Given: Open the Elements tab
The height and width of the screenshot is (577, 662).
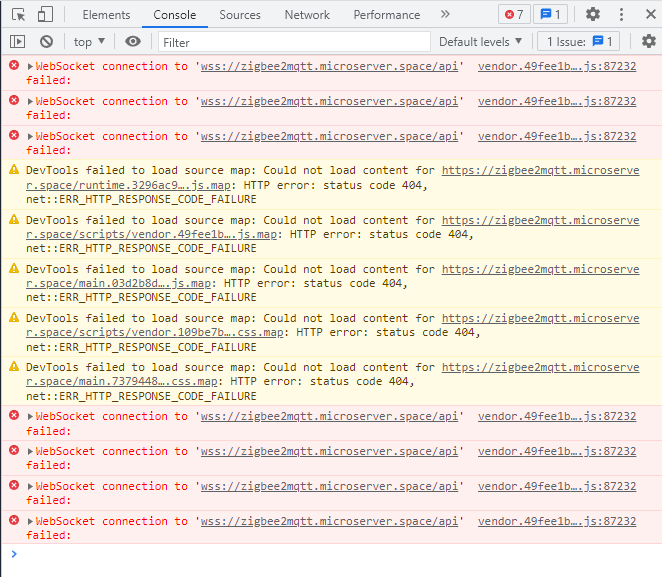Looking at the screenshot, I should 106,15.
